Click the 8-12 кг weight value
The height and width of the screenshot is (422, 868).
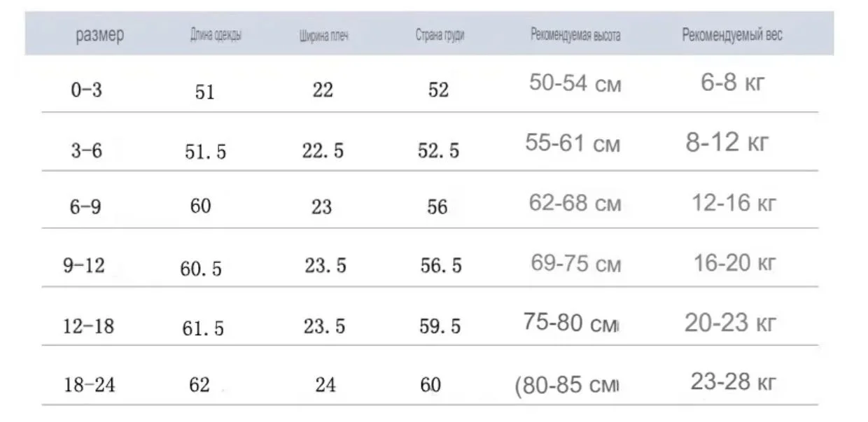(727, 143)
